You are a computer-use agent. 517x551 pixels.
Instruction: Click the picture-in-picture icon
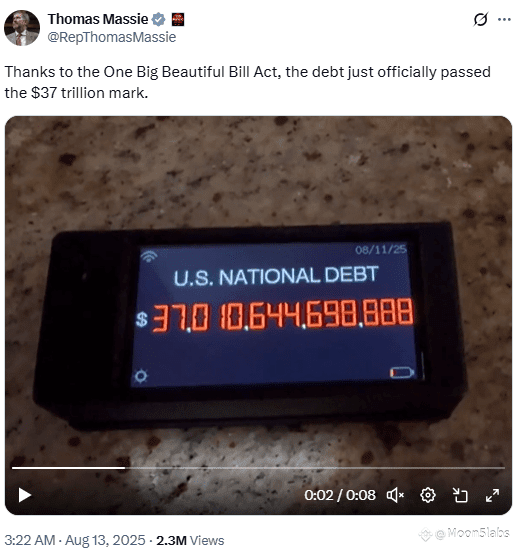pos(460,495)
